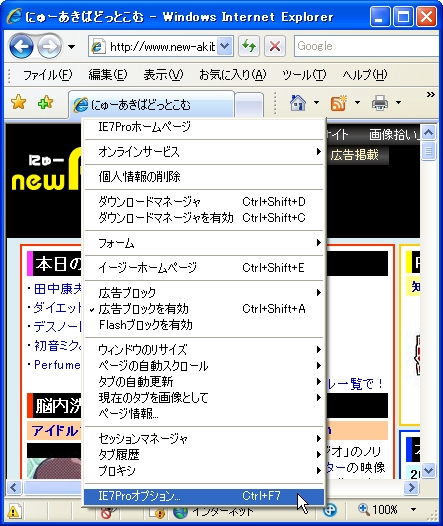Image resolution: width=443 pixels, height=526 pixels.
Task: Click the 広告掲載 page link
Action: click(354, 155)
